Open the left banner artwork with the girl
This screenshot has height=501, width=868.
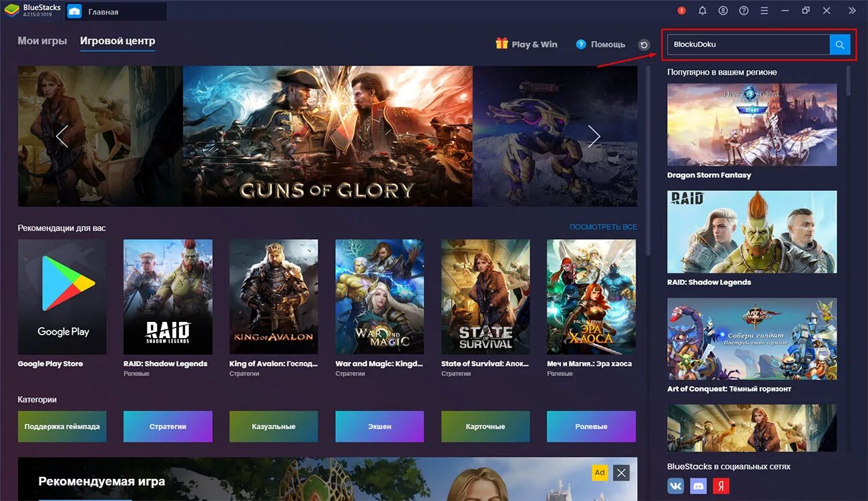click(x=100, y=136)
